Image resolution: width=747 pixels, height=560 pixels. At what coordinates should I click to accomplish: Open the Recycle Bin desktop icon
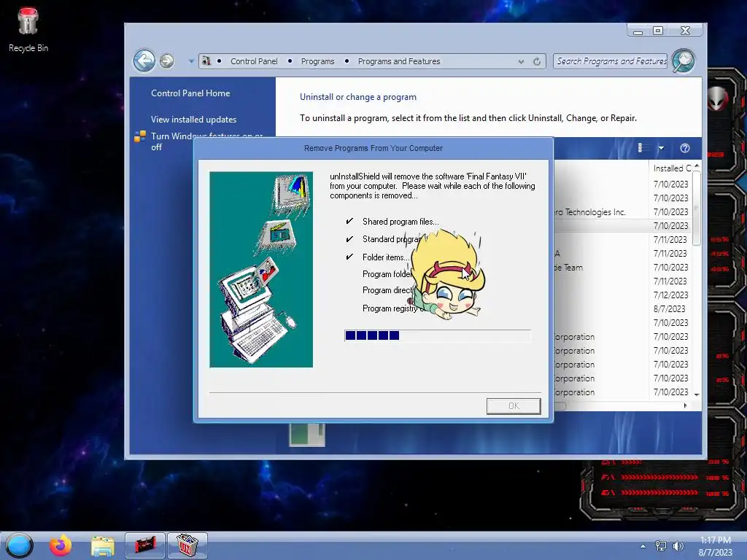click(x=28, y=29)
